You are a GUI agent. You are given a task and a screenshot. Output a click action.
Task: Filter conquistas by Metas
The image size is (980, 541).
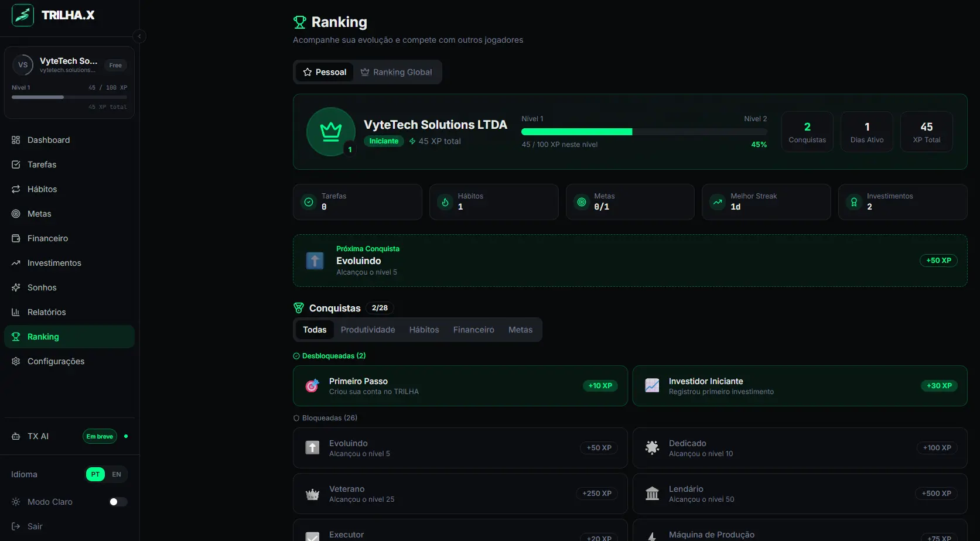tap(520, 330)
